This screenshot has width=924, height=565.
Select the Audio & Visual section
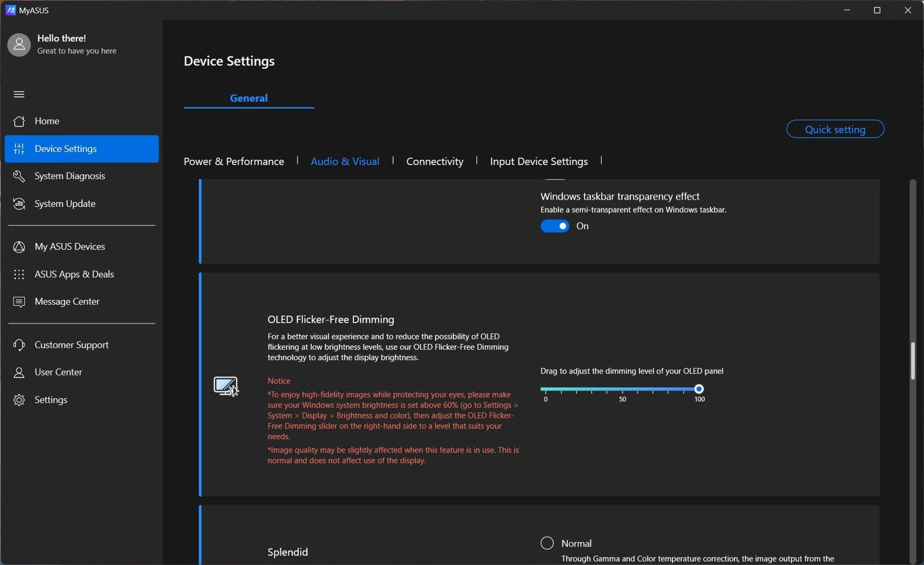(x=345, y=161)
